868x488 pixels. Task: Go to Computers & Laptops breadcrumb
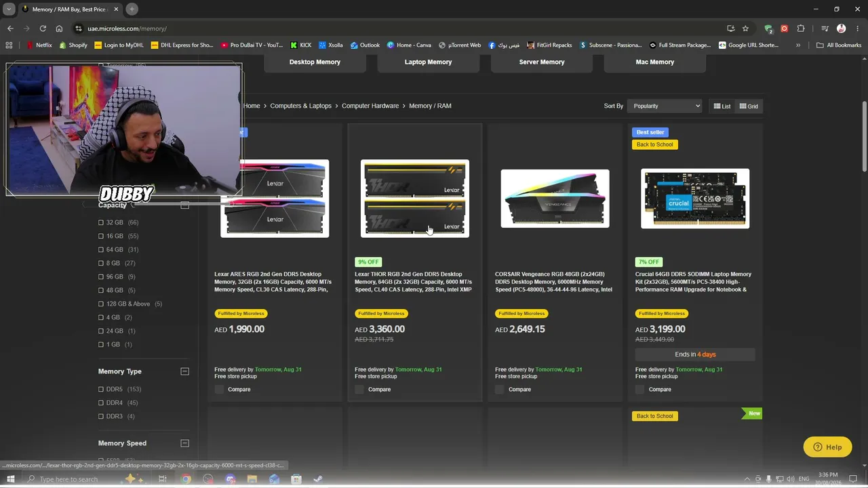[300, 106]
